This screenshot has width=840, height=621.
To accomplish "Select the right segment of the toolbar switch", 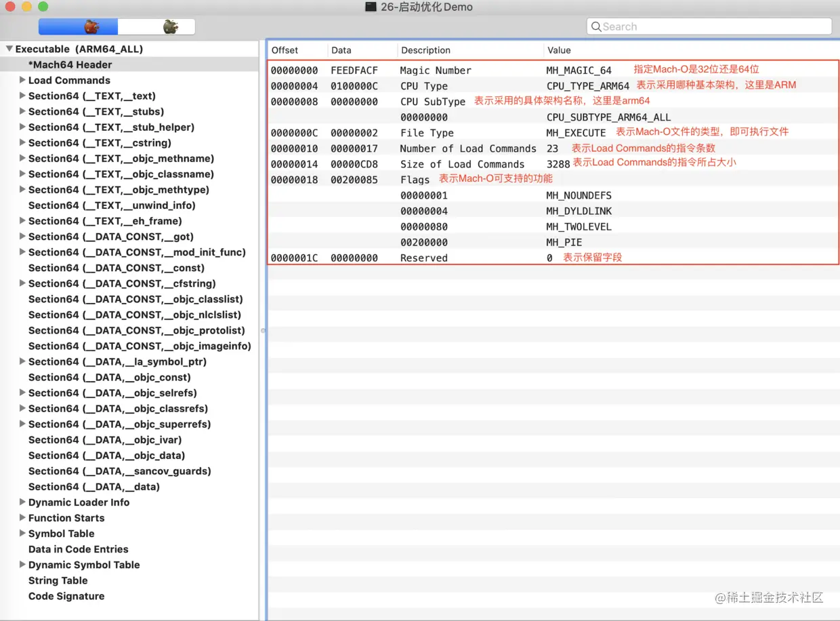I will pos(156,27).
